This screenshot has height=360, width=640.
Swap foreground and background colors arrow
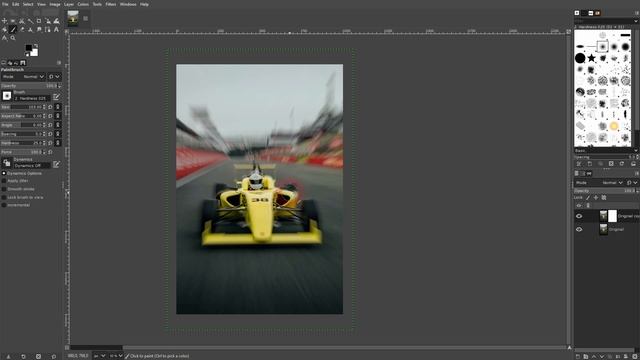click(36, 46)
